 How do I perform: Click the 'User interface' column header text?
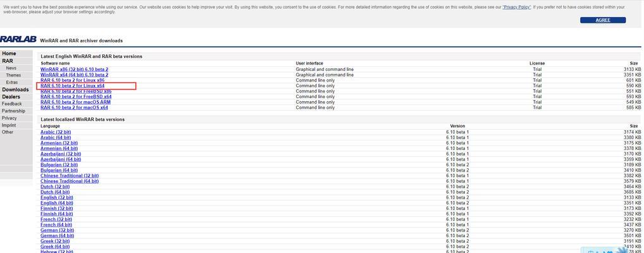[x=309, y=63]
